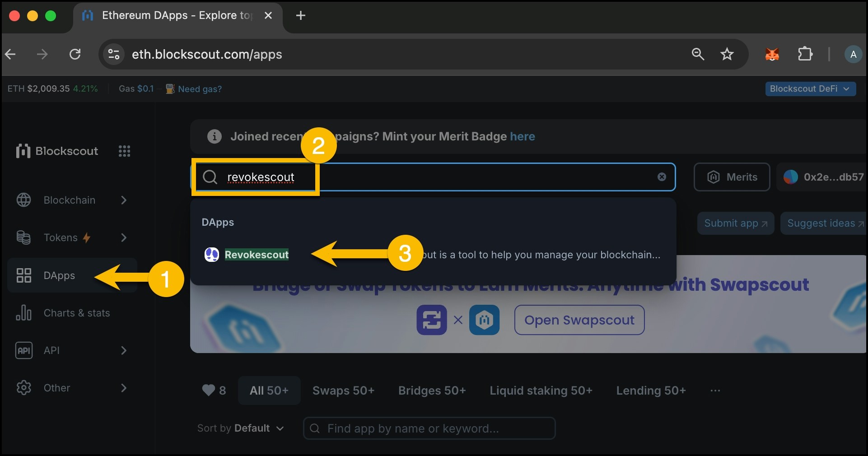The height and width of the screenshot is (456, 868).
Task: Open a new browser tab
Action: [301, 16]
